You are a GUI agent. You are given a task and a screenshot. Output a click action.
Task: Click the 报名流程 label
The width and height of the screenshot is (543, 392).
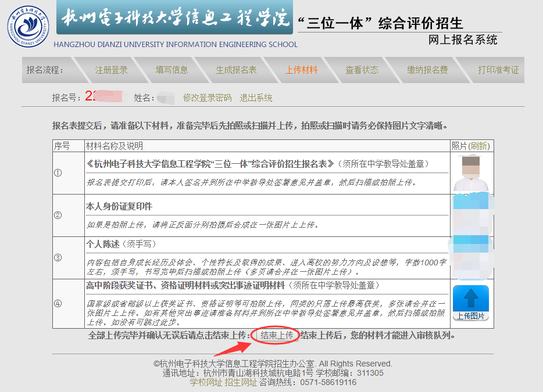coord(45,70)
